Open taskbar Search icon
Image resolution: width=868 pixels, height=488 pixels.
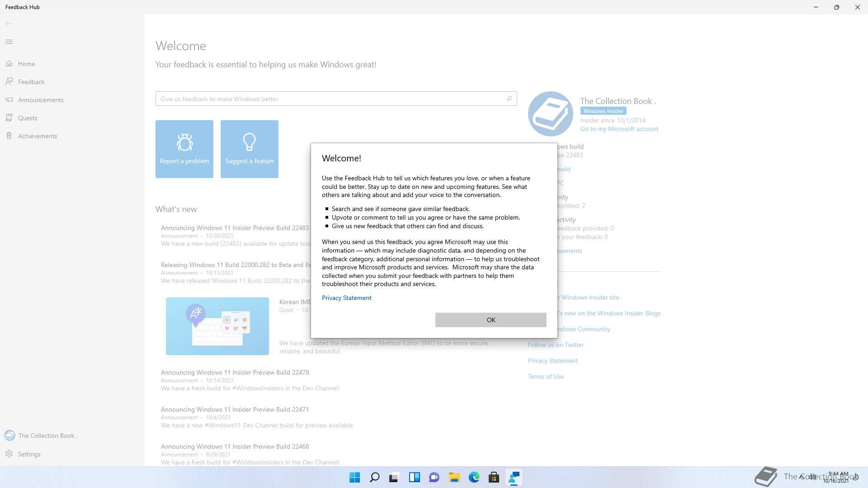point(375,477)
